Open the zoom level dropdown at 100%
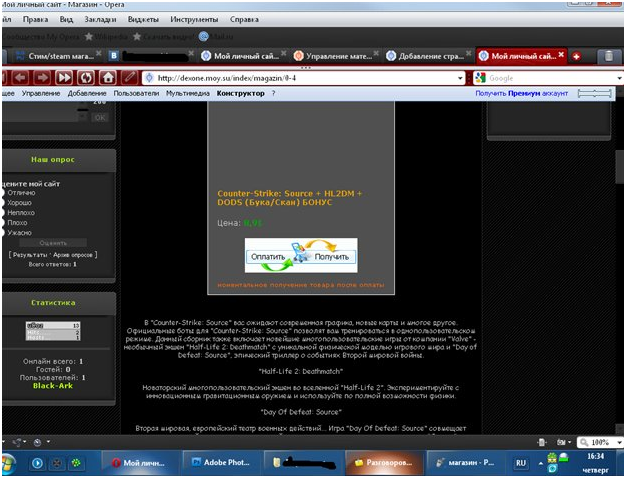 pyautogui.click(x=620, y=442)
